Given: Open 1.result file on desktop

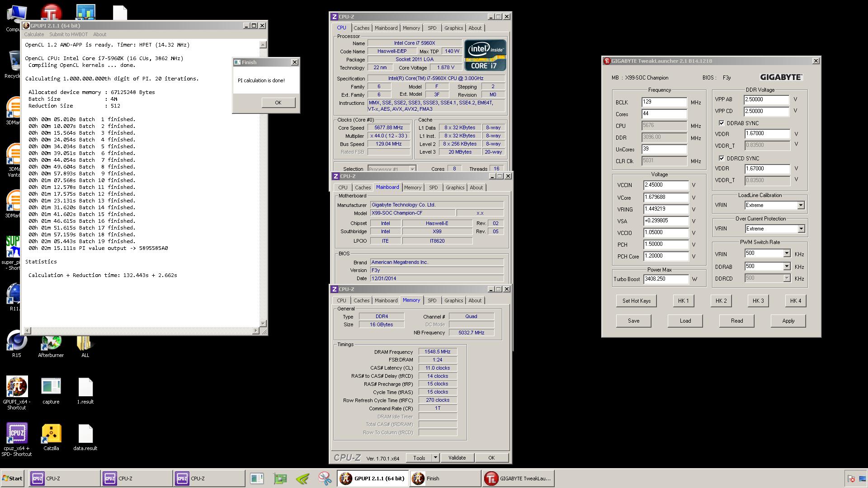Looking at the screenshot, I should [85, 391].
